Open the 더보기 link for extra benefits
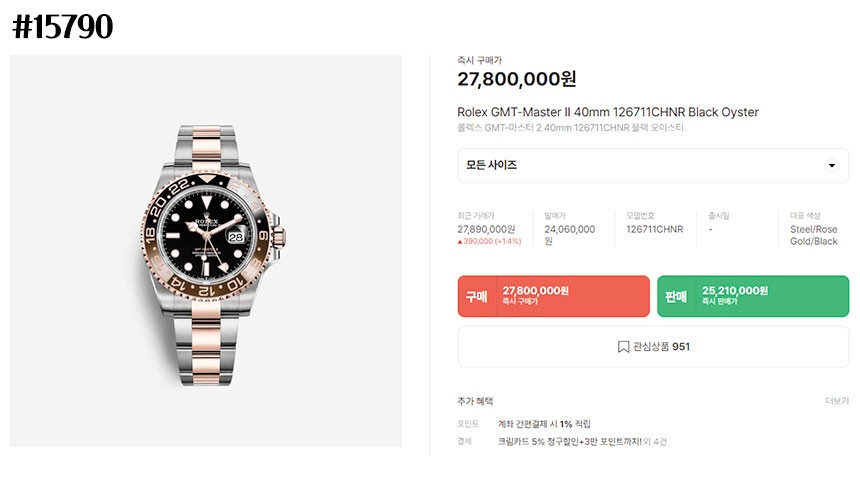The width and height of the screenshot is (860, 503). [837, 401]
